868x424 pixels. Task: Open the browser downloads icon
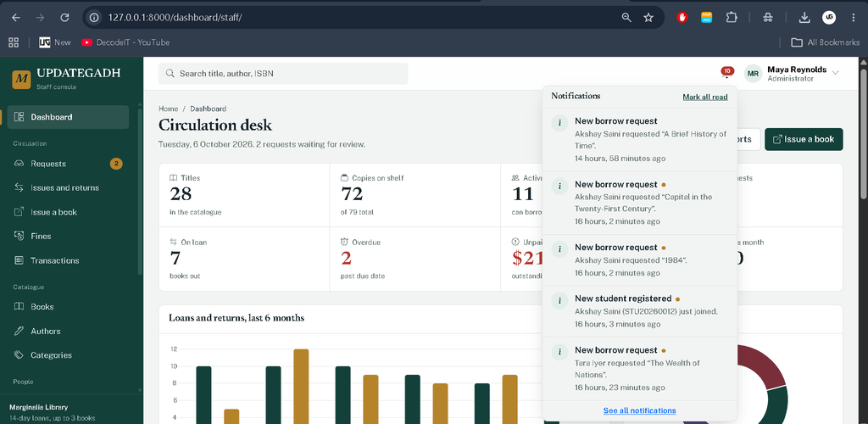pos(804,18)
